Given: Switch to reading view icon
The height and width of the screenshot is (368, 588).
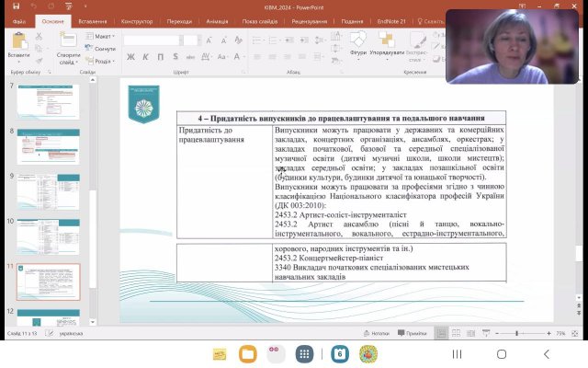Looking at the screenshot, I should (x=471, y=333).
